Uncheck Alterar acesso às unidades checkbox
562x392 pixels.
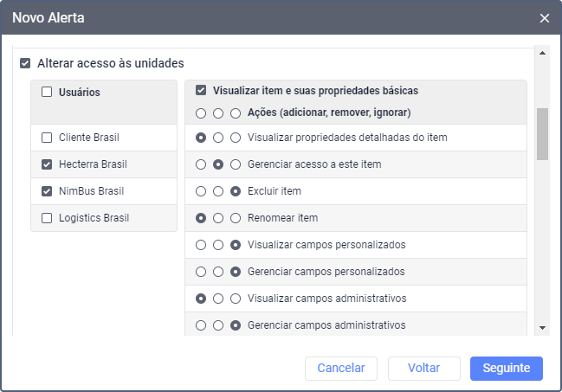pos(25,63)
